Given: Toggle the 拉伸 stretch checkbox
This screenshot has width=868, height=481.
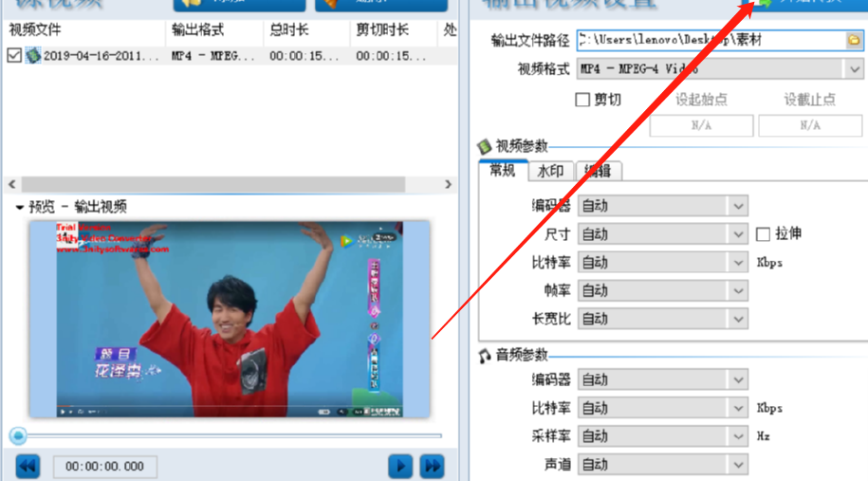Looking at the screenshot, I should [763, 233].
